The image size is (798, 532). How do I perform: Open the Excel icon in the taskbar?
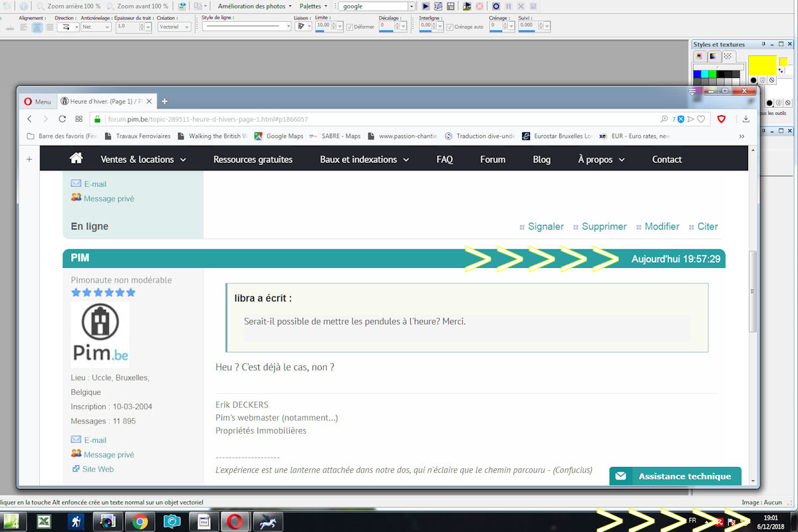[x=44, y=521]
